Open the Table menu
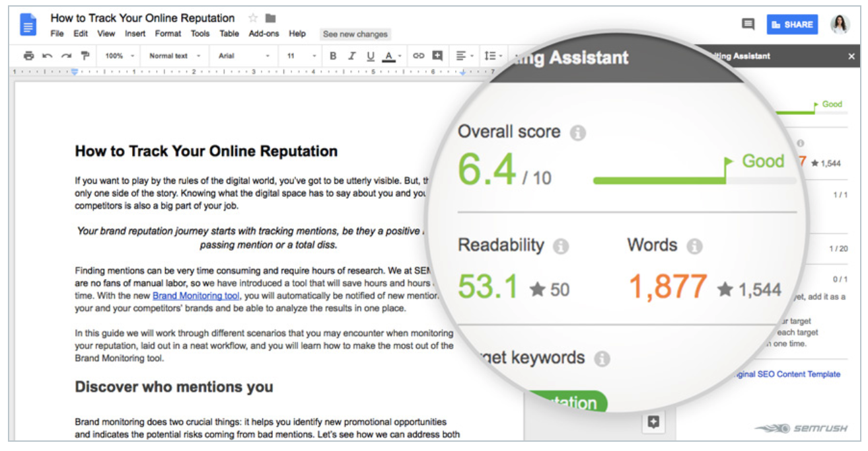Image resolution: width=868 pixels, height=451 pixels. [229, 34]
